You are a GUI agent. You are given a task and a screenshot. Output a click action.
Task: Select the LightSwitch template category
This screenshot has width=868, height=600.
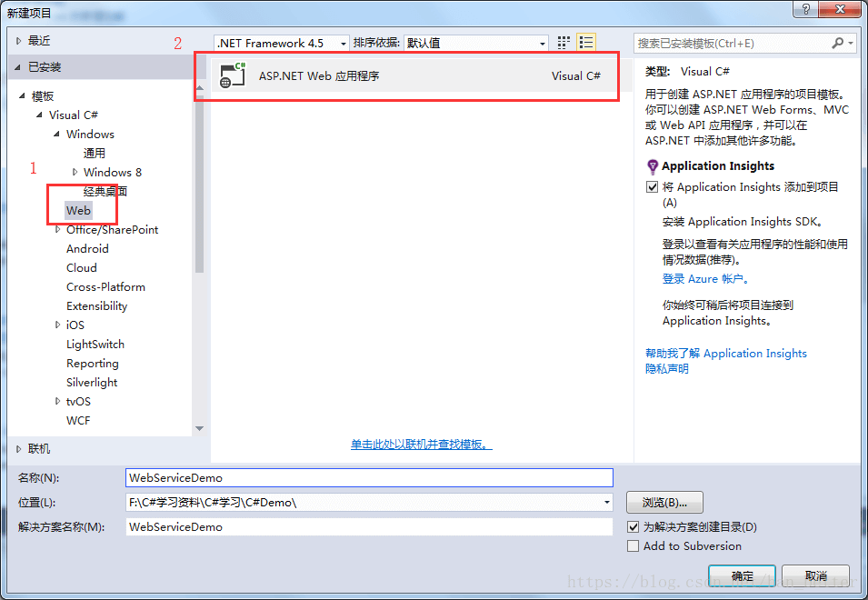point(95,345)
